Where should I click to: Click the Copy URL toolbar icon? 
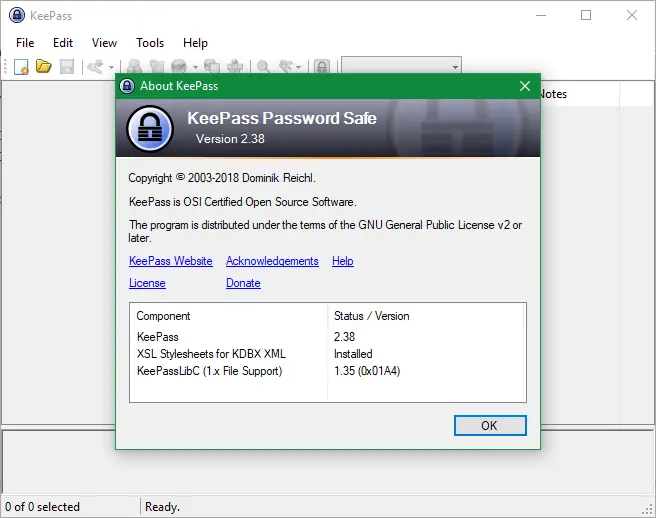212,67
